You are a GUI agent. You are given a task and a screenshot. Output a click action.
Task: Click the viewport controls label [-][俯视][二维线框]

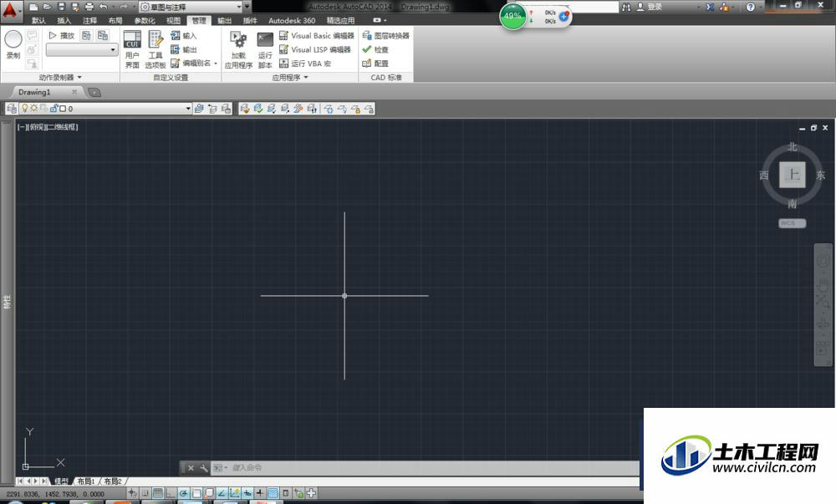coord(48,127)
